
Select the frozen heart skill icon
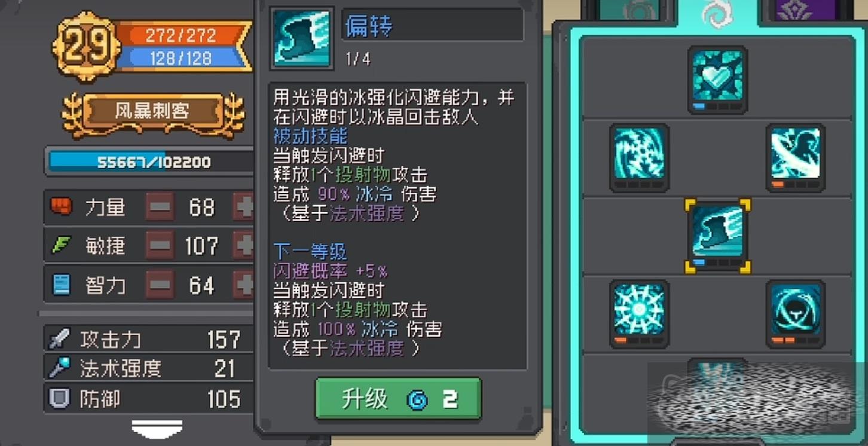[717, 80]
